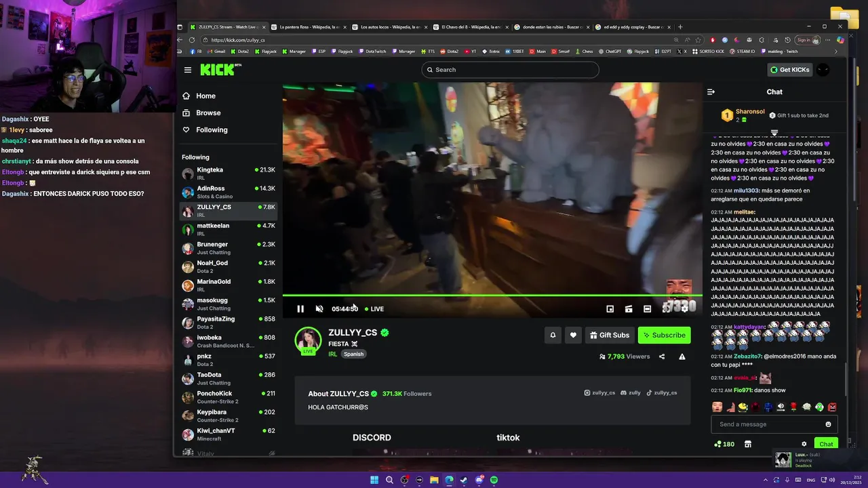This screenshot has width=868, height=488.
Task: Follow ZULLYY_CS with the heart button
Action: (573, 335)
